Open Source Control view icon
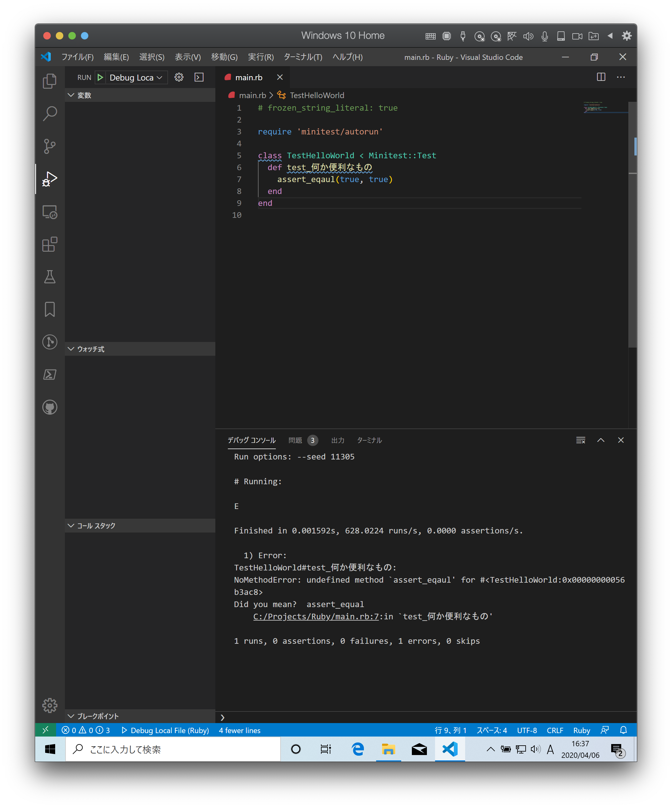672x808 pixels. pos(50,146)
